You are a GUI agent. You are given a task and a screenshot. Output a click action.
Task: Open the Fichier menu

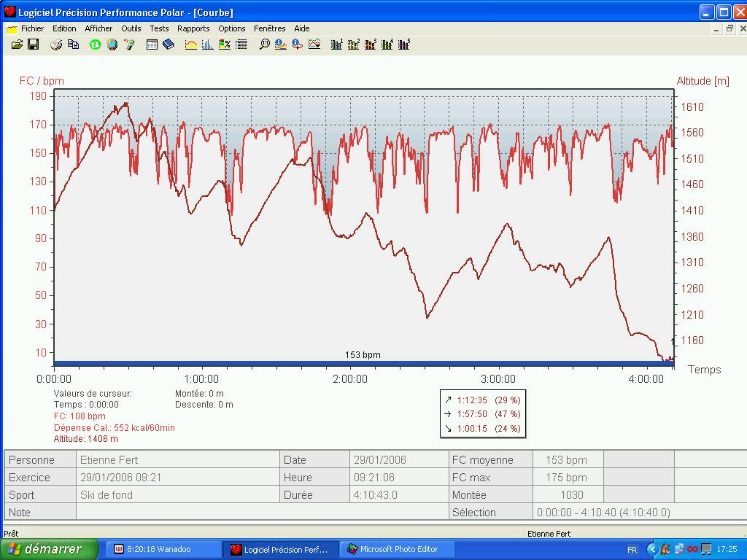32,28
